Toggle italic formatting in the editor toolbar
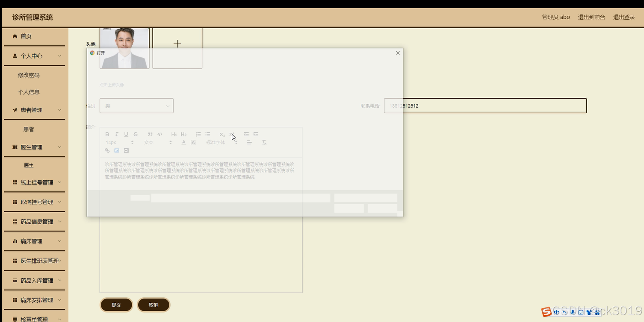This screenshot has width=644, height=322. pos(116,134)
